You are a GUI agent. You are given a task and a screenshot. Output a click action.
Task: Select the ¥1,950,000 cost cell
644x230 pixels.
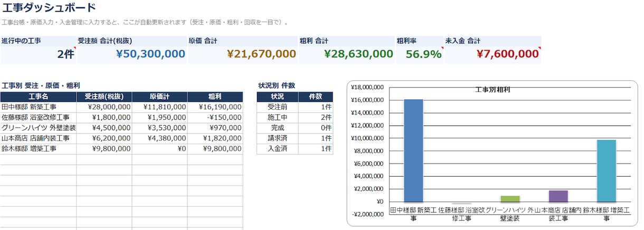[160, 117]
